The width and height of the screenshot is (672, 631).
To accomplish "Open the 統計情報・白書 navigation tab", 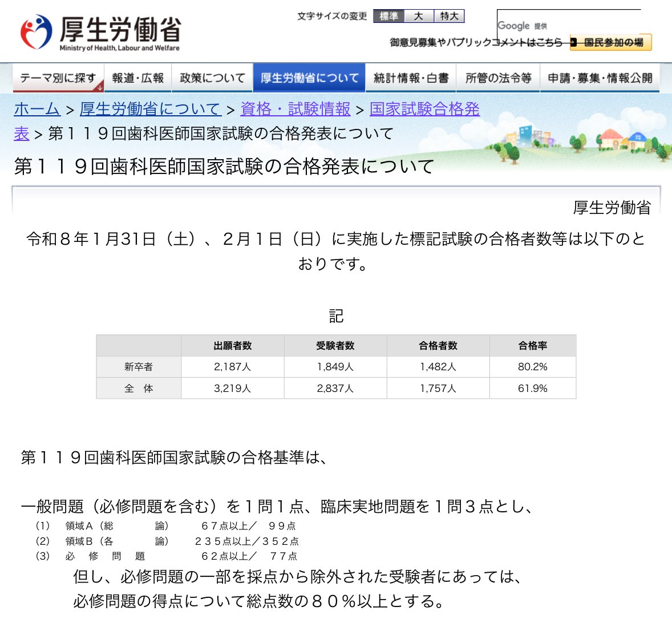I will (411, 78).
